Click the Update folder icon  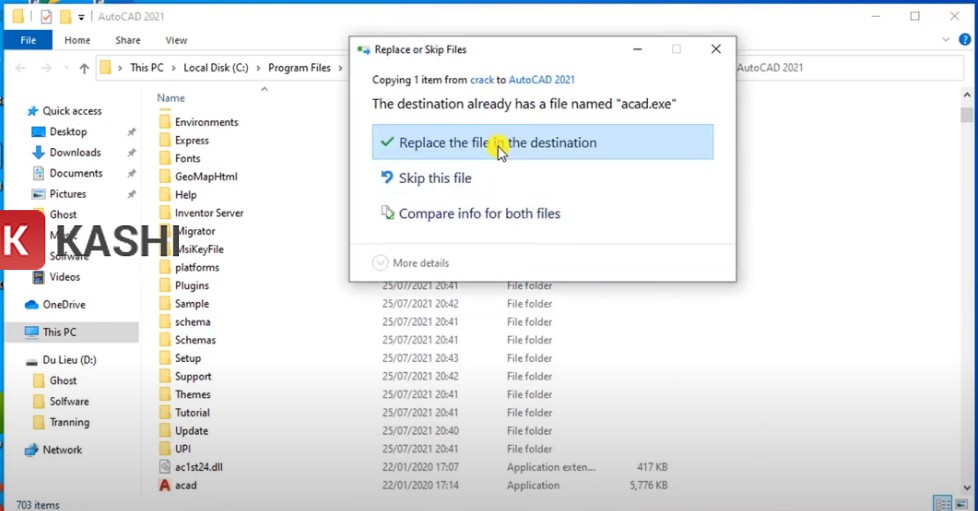click(165, 431)
